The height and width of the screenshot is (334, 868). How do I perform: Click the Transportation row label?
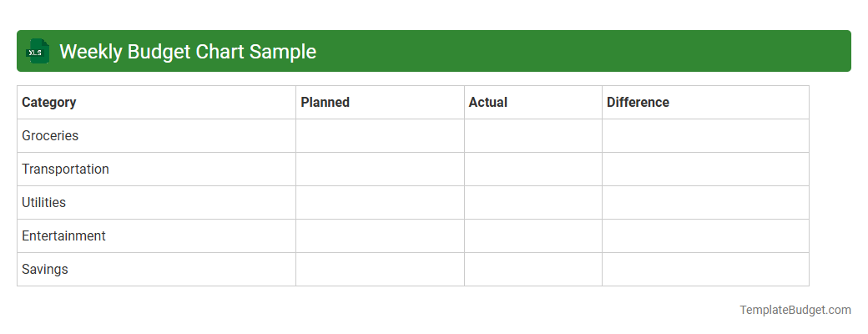point(65,170)
